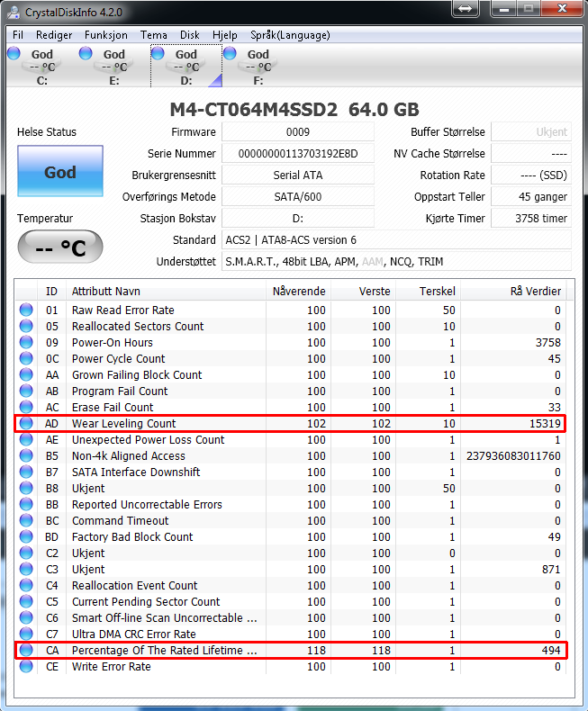The width and height of the screenshot is (588, 711).
Task: Open the Hjelp menu
Action: pyautogui.click(x=224, y=35)
